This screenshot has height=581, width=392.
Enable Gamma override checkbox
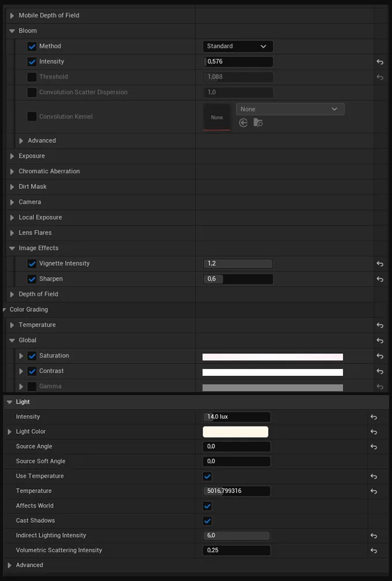click(32, 386)
